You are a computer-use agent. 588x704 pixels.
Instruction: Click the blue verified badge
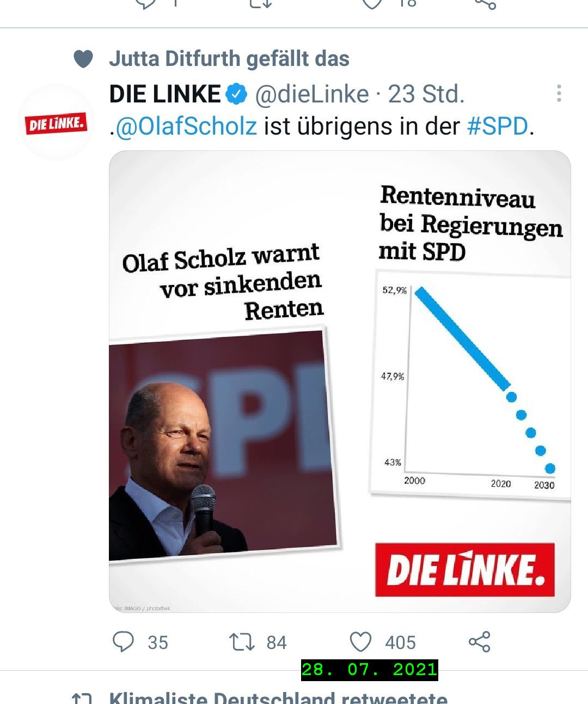coord(236,94)
